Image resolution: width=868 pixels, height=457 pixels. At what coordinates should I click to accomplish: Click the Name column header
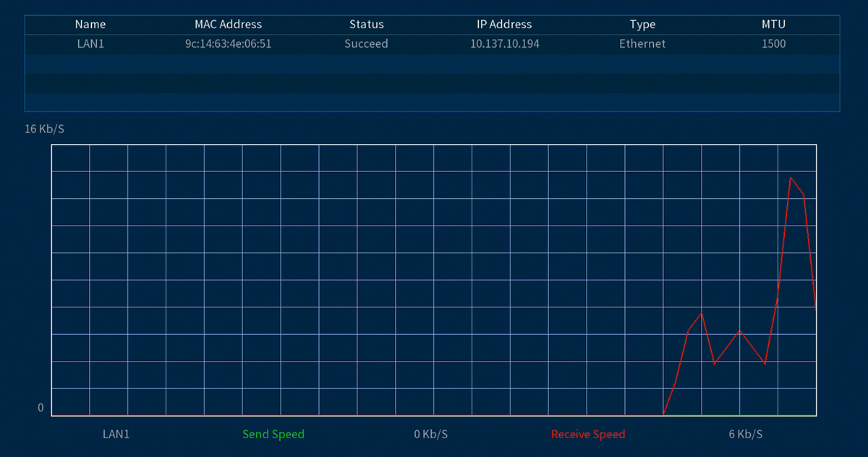(90, 25)
